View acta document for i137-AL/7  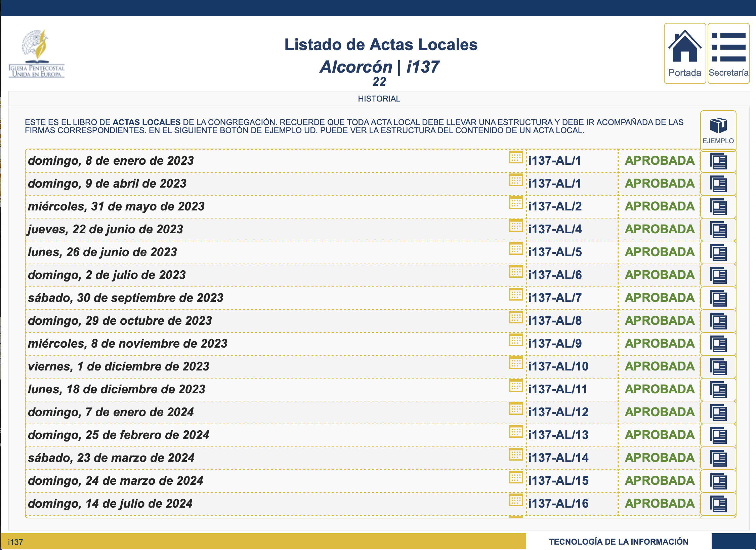tap(718, 298)
